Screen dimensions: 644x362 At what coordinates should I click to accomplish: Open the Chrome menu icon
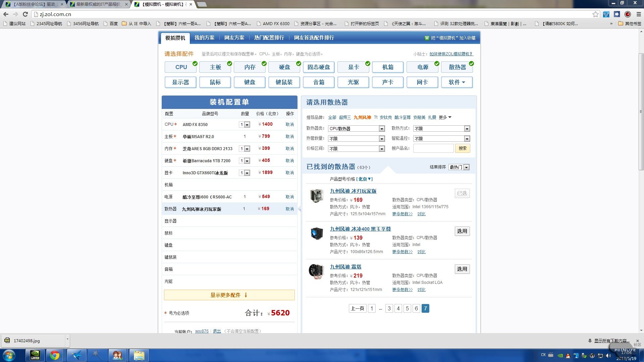pos(639,14)
